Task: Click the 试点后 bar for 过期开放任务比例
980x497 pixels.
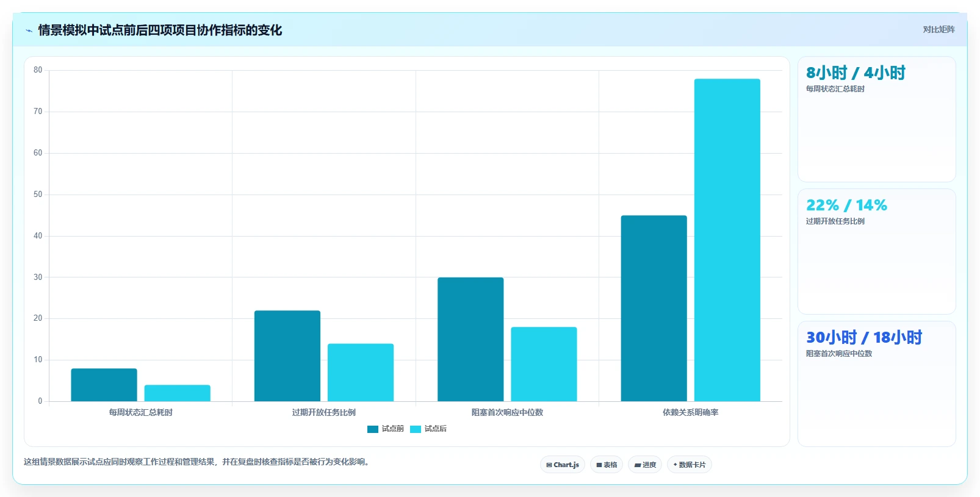Action: click(361, 373)
